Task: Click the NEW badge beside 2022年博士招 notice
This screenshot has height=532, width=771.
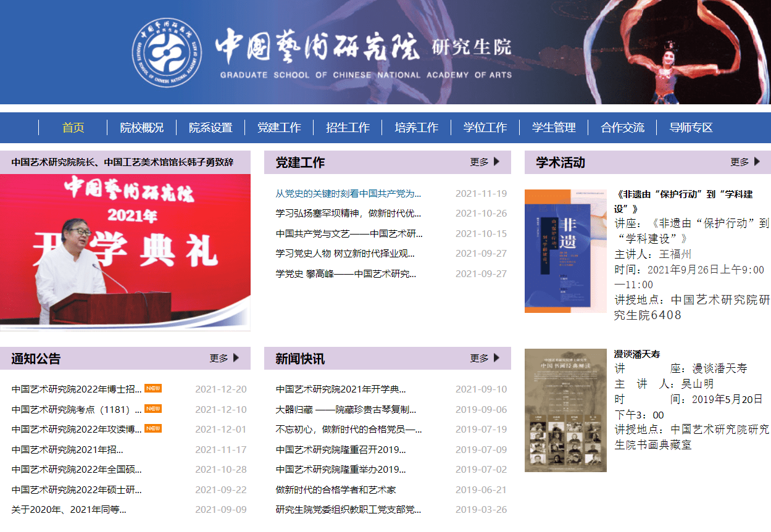Action: click(153, 388)
